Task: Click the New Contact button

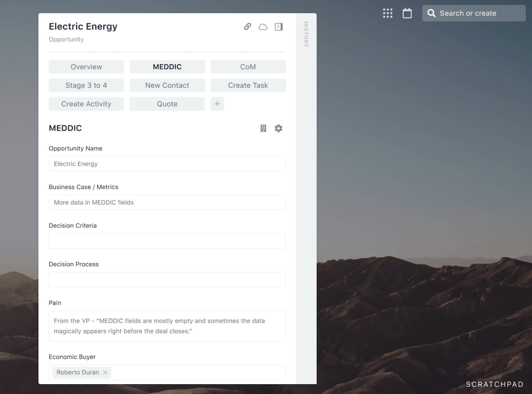Action: click(x=167, y=85)
